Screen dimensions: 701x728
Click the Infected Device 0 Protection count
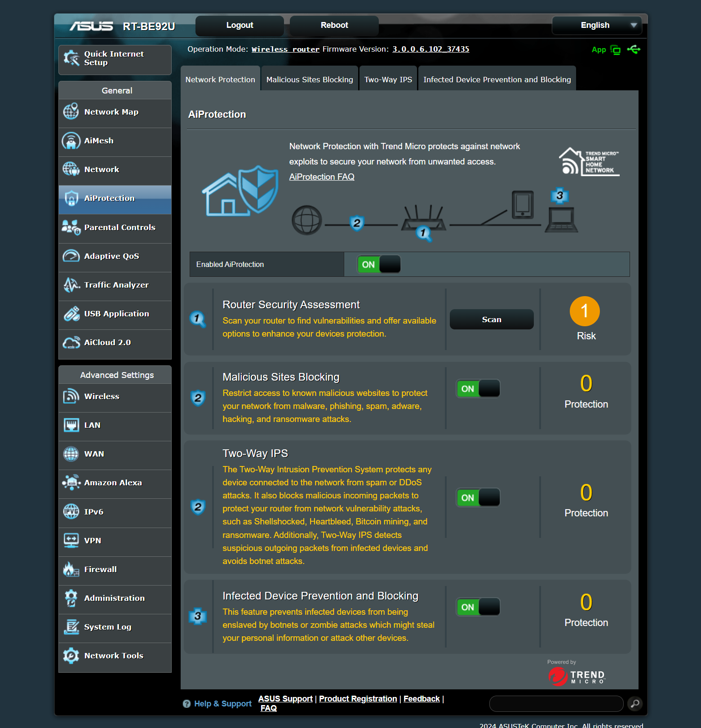(586, 602)
